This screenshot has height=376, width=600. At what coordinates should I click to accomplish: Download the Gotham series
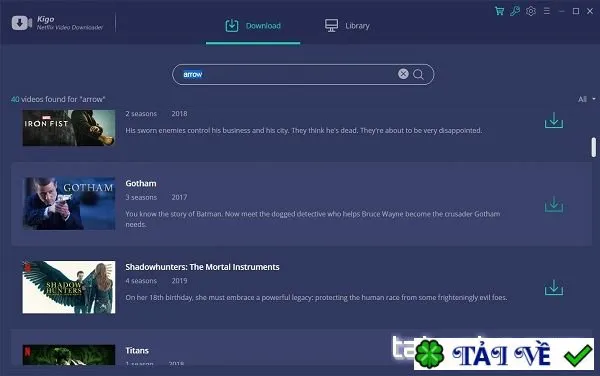tap(554, 204)
